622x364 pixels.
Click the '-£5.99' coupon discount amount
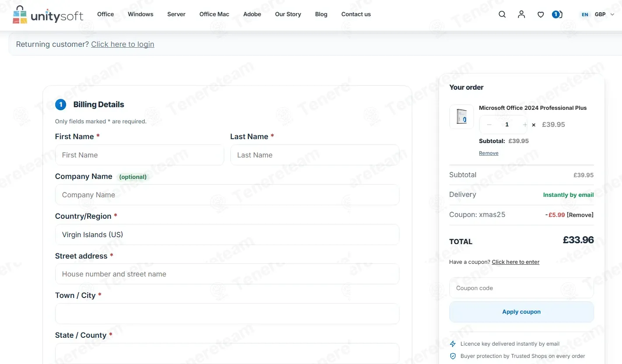pos(555,215)
